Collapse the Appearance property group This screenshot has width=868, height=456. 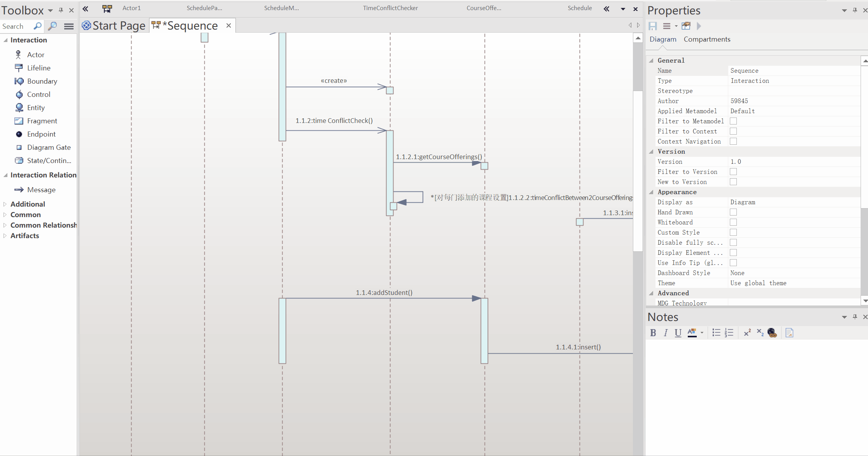pos(651,192)
